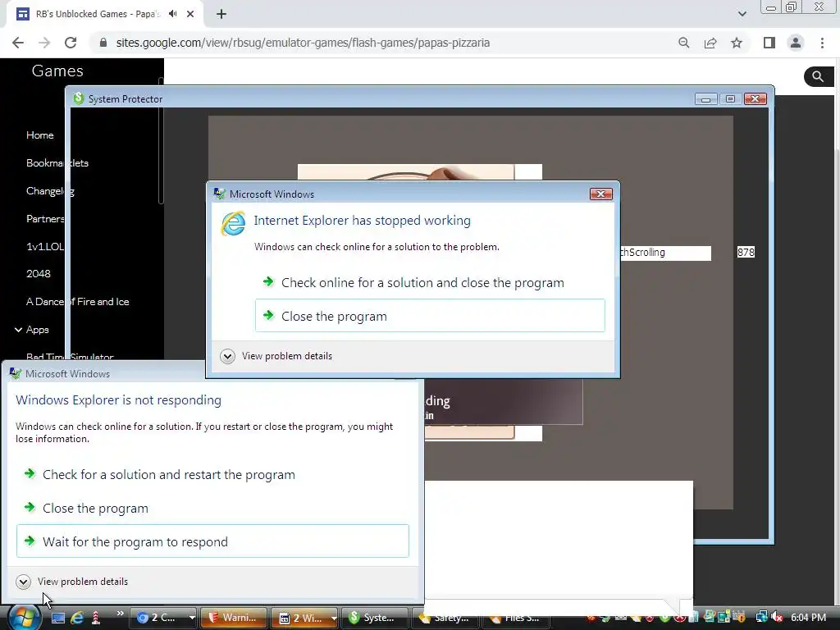Close the RB's Unblocked Games tab
Viewport: 840px width, 630px height.
pyautogui.click(x=190, y=15)
